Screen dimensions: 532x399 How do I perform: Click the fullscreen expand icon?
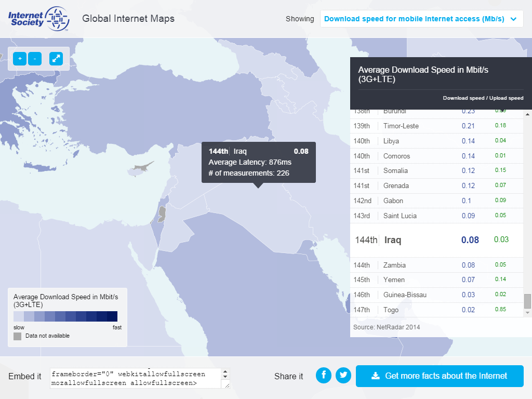click(56, 59)
